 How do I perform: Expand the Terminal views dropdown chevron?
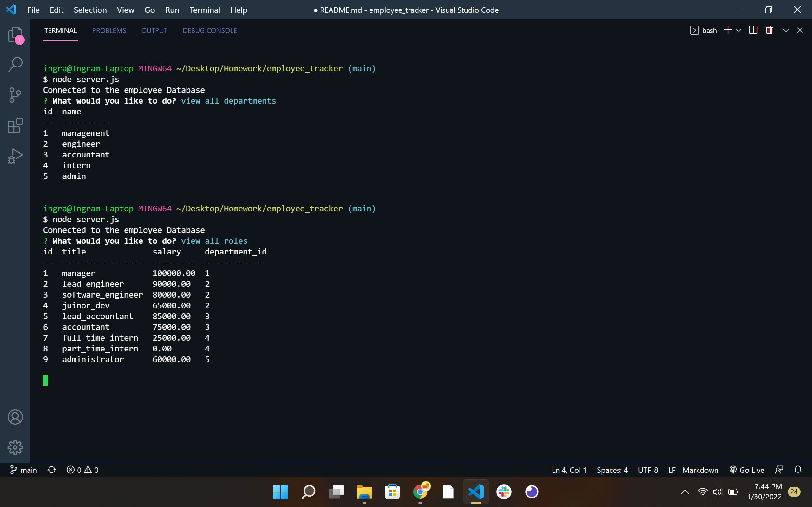pyautogui.click(x=785, y=30)
